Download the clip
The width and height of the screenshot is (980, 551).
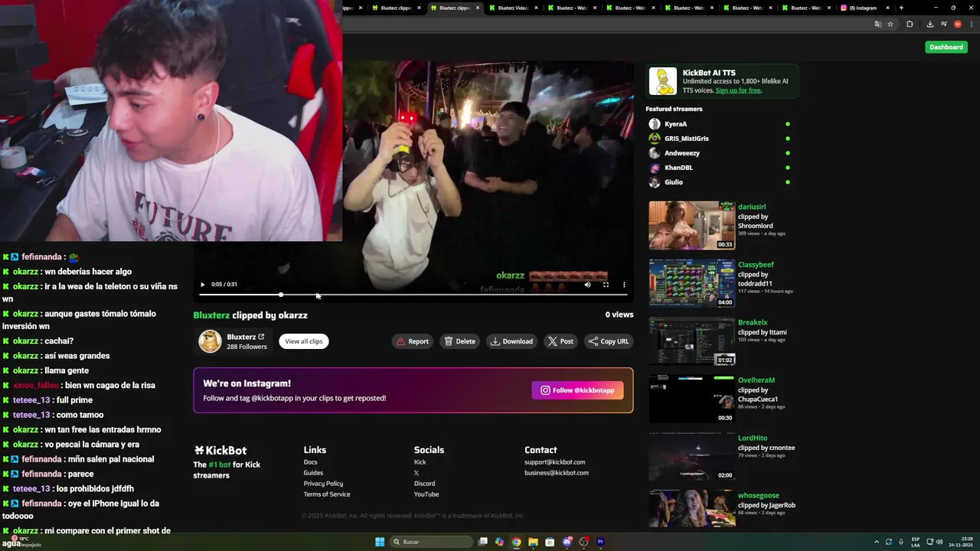click(511, 341)
